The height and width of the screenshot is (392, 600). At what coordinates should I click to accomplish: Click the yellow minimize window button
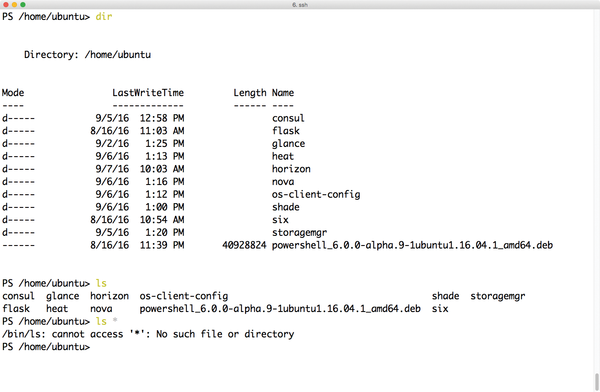tap(15, 5)
